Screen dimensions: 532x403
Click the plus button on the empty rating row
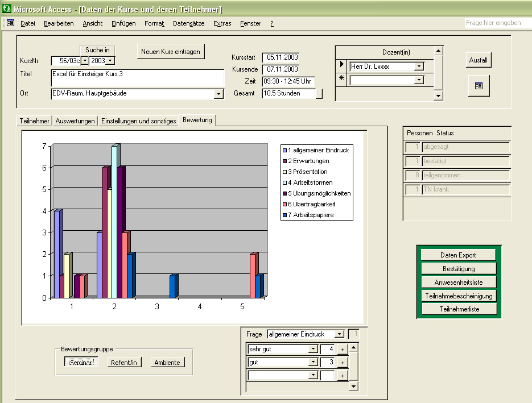pyautogui.click(x=343, y=376)
